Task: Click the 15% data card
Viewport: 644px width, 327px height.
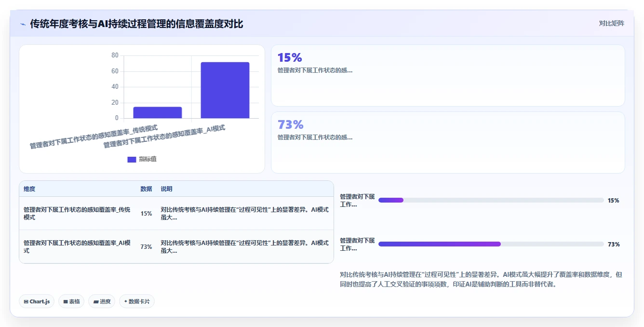Action: [x=448, y=75]
